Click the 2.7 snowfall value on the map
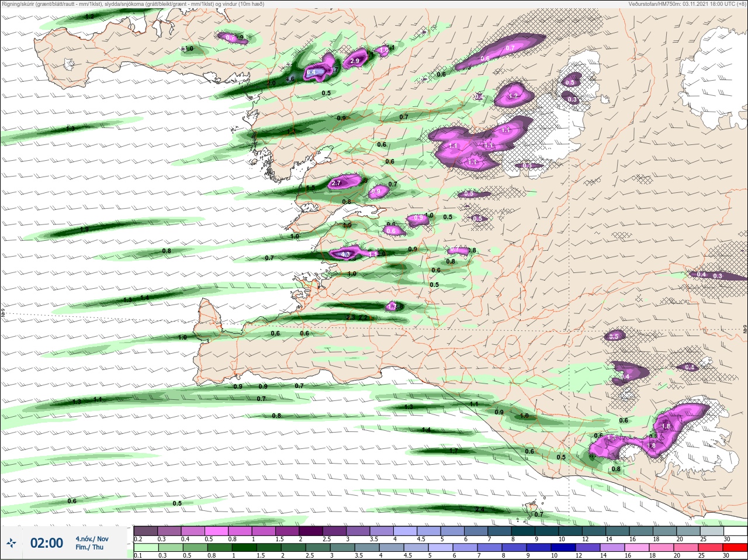This screenshot has width=748, height=560. click(336, 183)
